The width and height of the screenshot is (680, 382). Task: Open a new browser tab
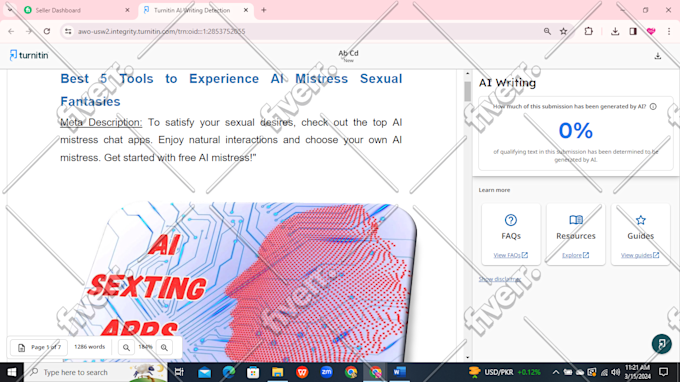(264, 10)
